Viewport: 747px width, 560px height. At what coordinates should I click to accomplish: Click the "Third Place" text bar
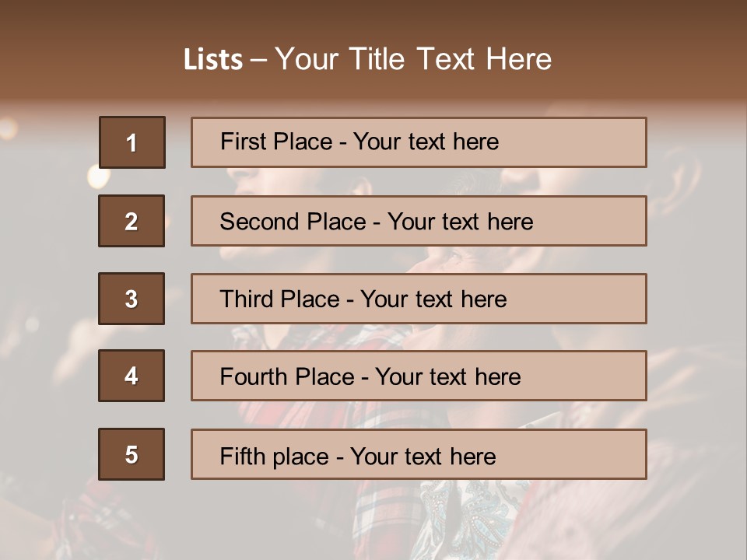click(419, 299)
